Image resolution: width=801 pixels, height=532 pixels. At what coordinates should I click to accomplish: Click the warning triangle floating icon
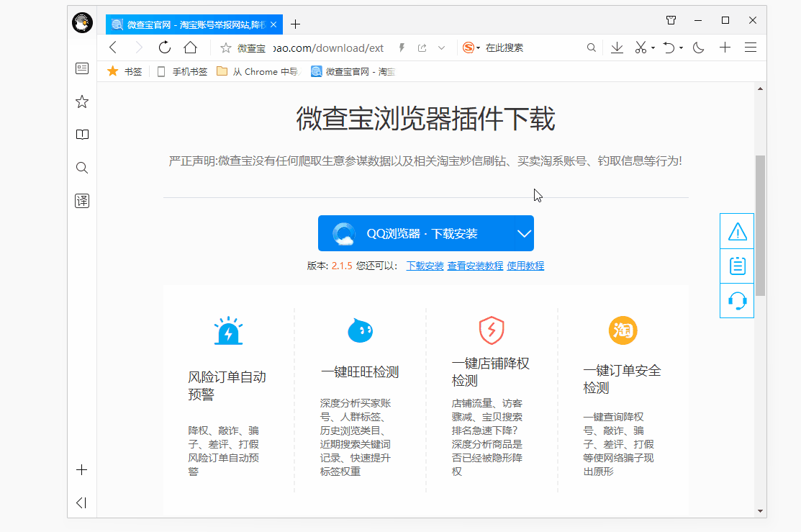coord(737,232)
